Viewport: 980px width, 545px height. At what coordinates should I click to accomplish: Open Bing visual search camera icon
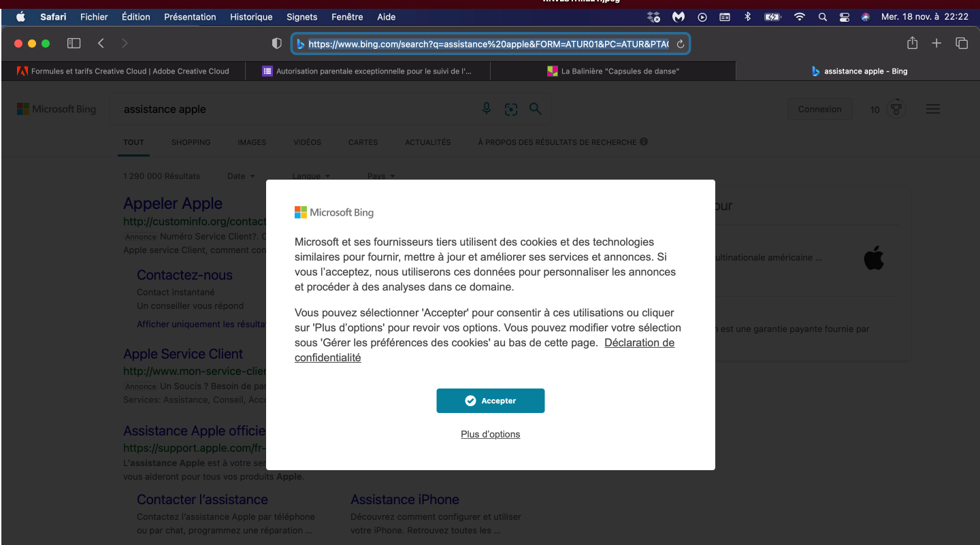(x=511, y=110)
